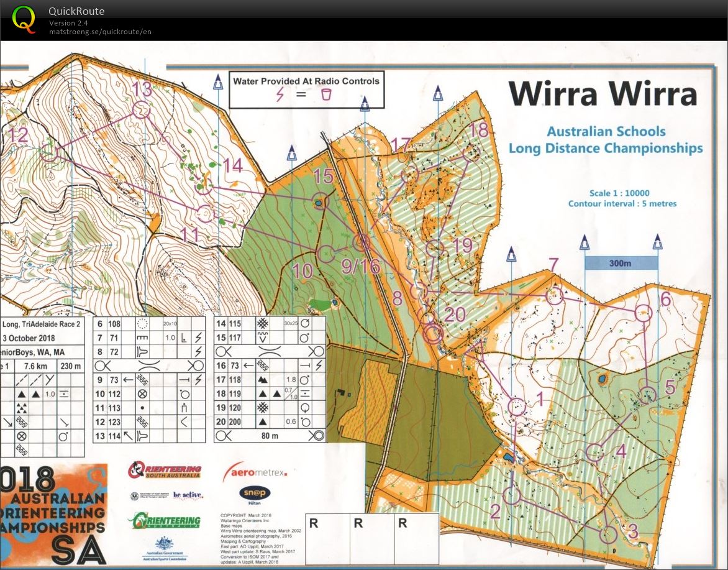Click the Wirra Wirra map title
Image resolution: width=728 pixels, height=570 pixels.
tap(602, 94)
